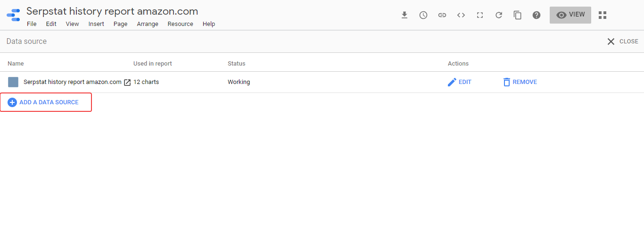Click the data source name Serpstat history report amazon.com
The width and height of the screenshot is (644, 243).
click(73, 82)
